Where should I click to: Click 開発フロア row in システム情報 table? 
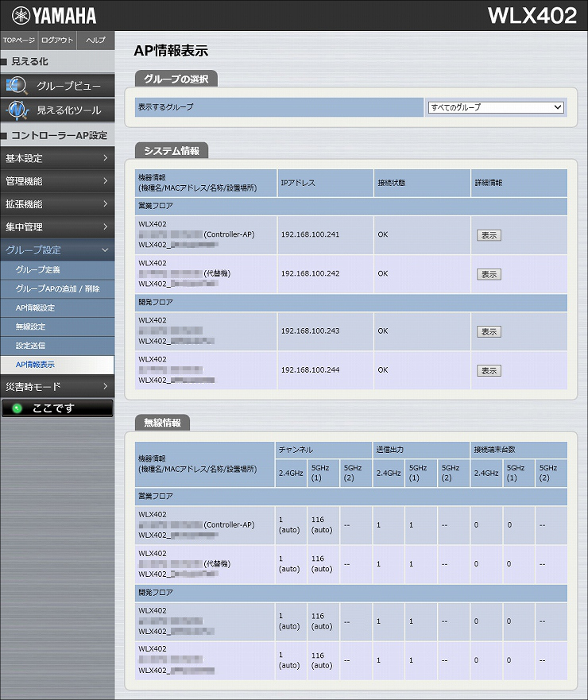pos(351,303)
